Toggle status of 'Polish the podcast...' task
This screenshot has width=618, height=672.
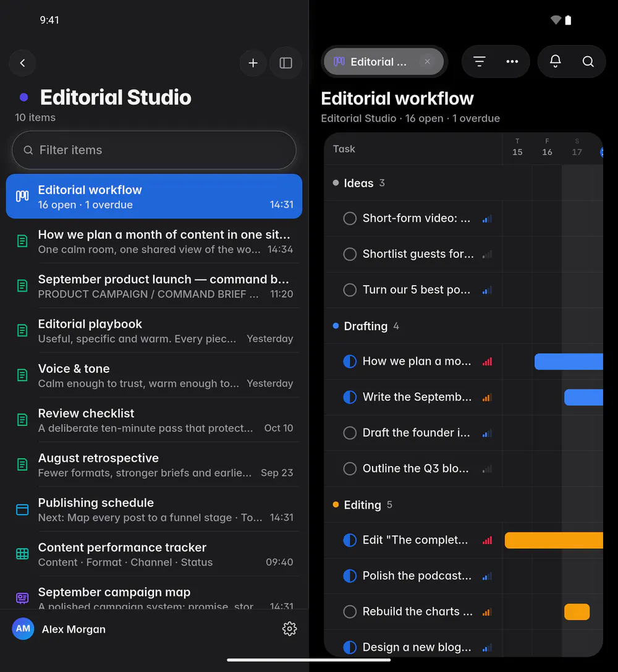350,576
